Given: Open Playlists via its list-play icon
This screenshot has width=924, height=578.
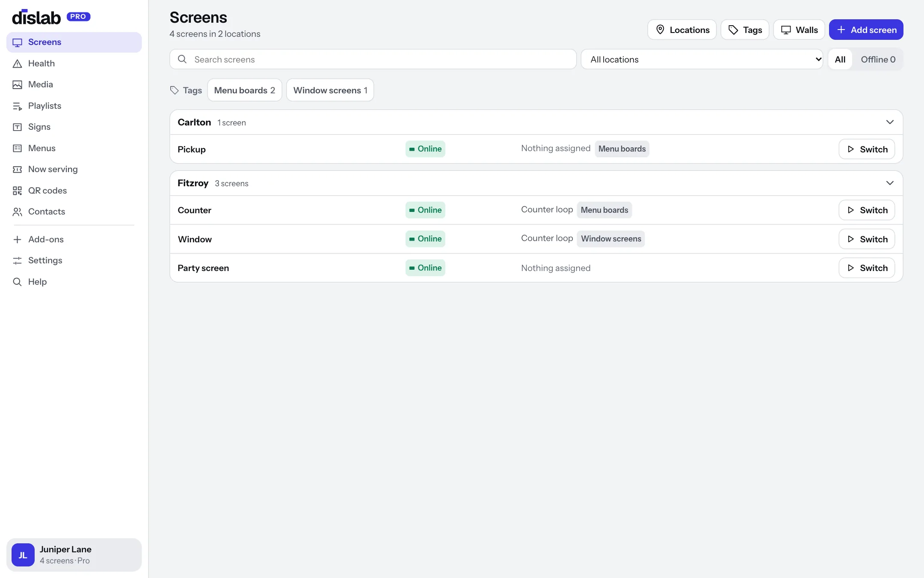Looking at the screenshot, I should [x=17, y=106].
